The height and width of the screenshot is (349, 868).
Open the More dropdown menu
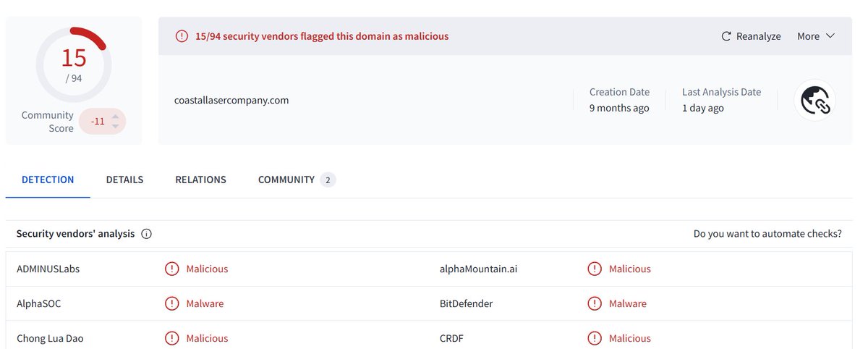(816, 36)
